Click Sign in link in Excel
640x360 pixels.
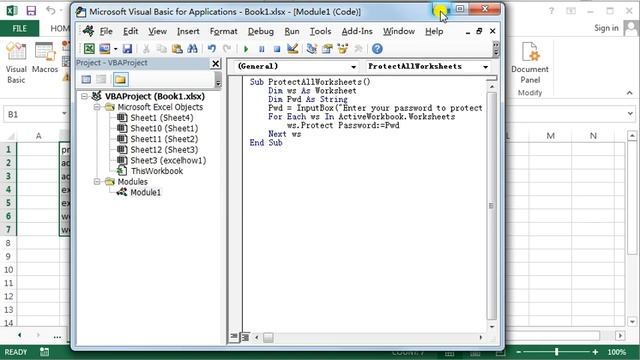(606, 28)
